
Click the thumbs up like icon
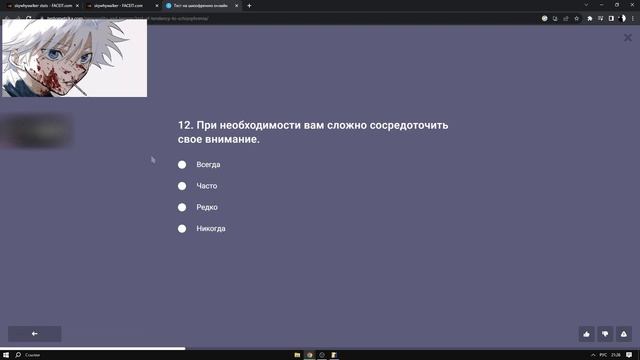pos(587,334)
